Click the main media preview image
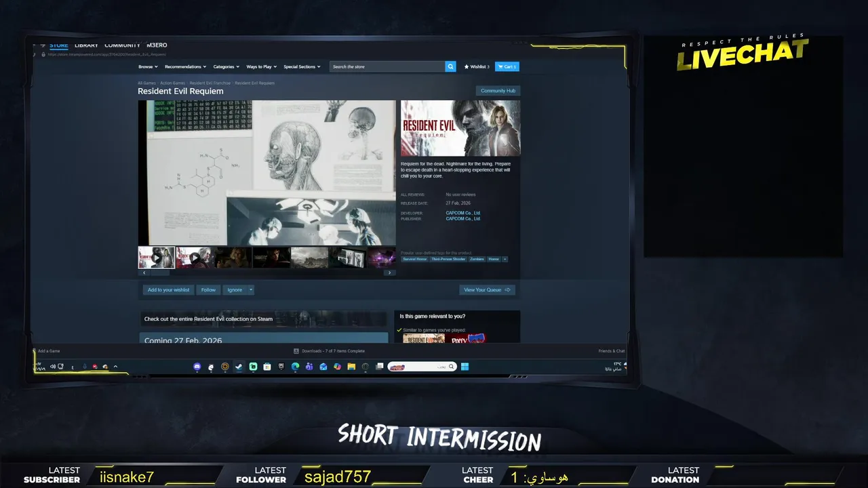 coord(267,173)
